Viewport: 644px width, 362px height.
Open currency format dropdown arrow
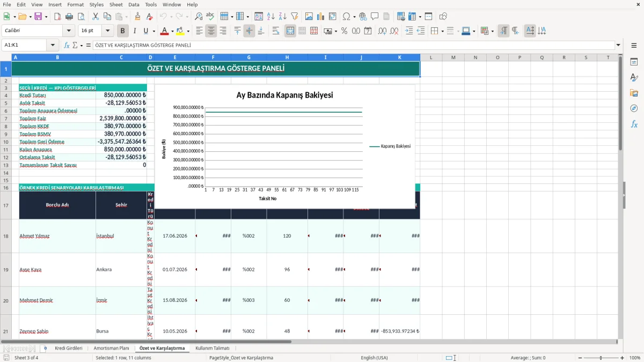(335, 31)
